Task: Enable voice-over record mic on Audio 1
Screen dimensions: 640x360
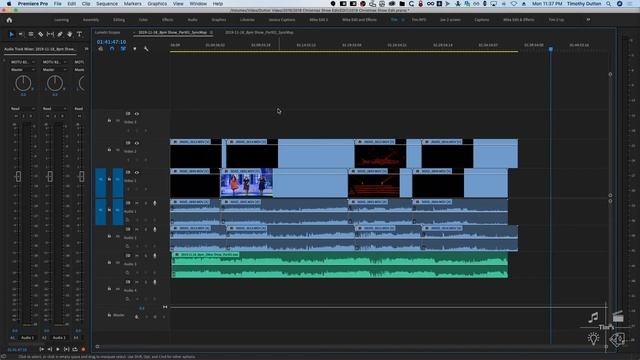Action: (155, 203)
